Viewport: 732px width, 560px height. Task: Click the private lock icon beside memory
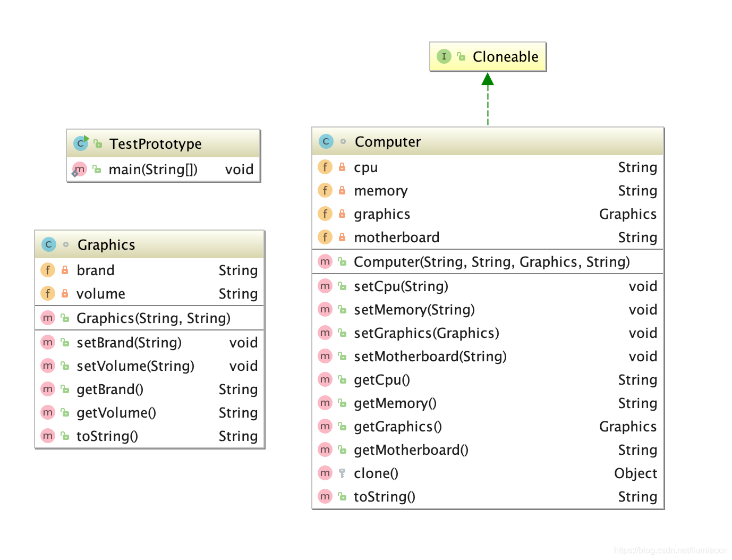(x=342, y=190)
